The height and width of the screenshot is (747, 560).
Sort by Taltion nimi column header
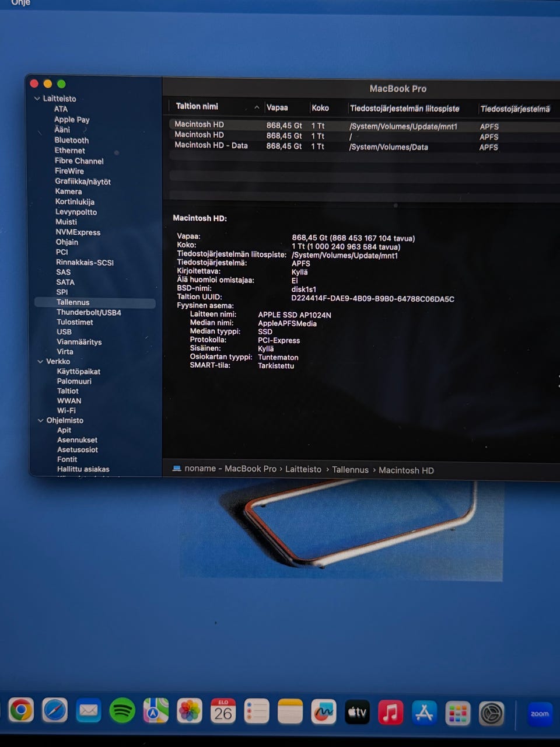(x=197, y=106)
